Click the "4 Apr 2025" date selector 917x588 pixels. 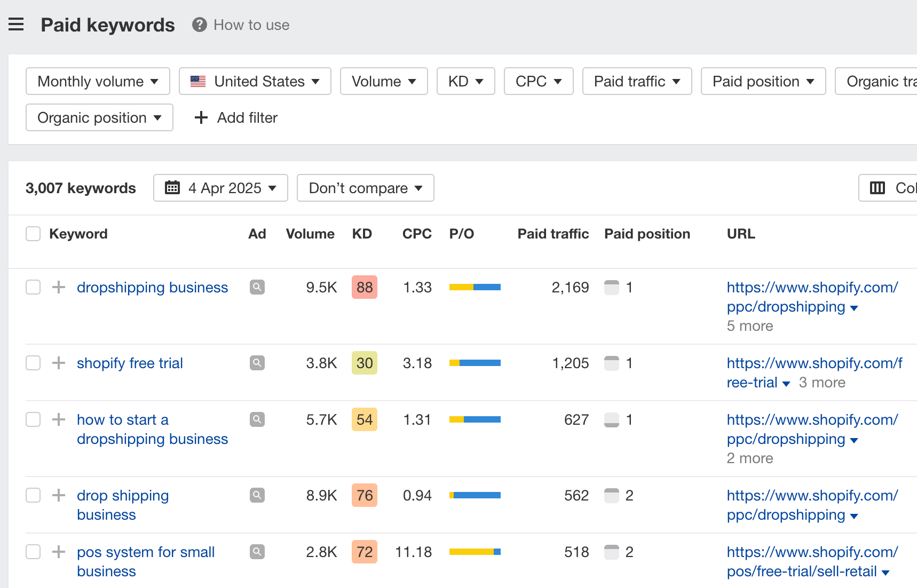[224, 188]
